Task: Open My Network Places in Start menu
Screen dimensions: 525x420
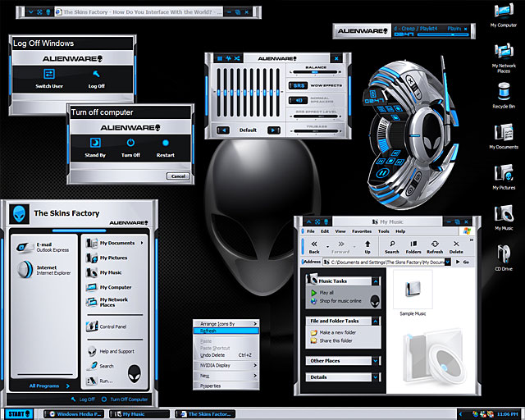Action: tap(107, 302)
